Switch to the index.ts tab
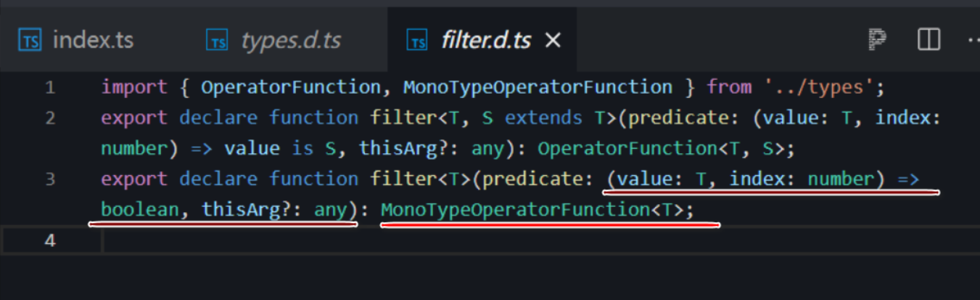Image resolution: width=980 pixels, height=300 pixels. pos(93,41)
